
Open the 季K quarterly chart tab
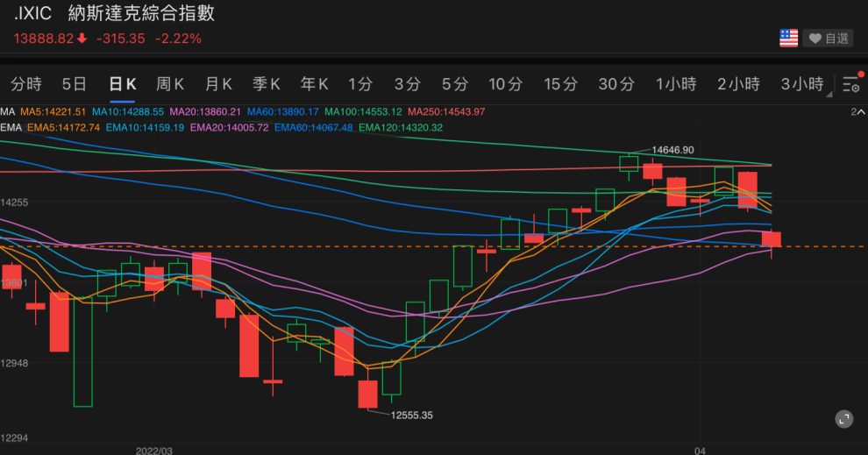266,84
